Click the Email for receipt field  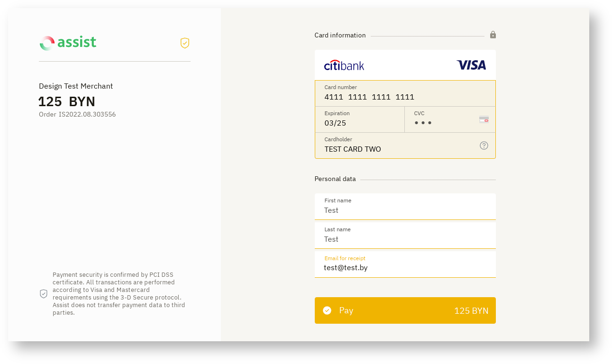tap(405, 268)
